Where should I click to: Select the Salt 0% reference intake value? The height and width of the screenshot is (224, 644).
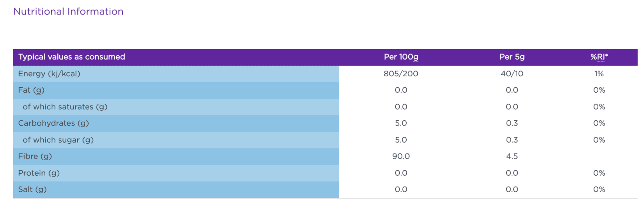pos(599,189)
